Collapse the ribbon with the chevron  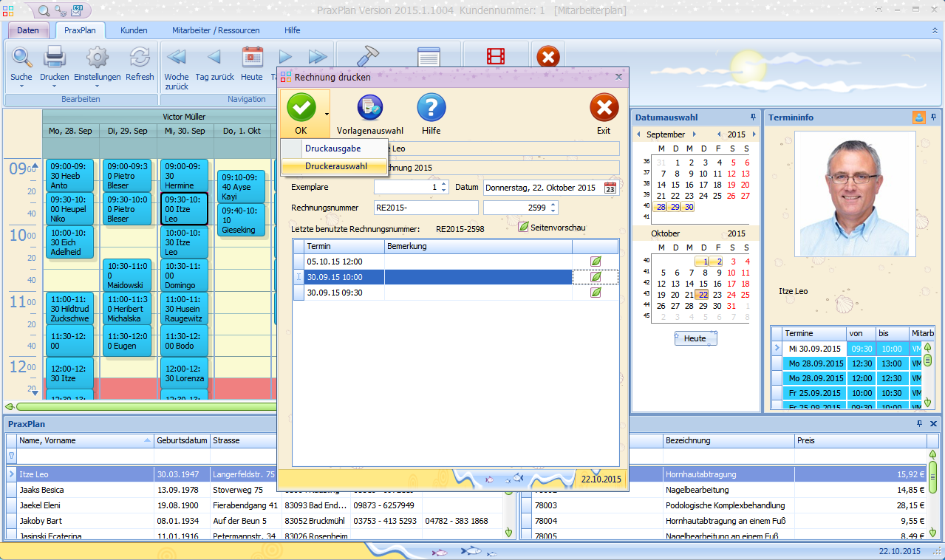tap(935, 30)
